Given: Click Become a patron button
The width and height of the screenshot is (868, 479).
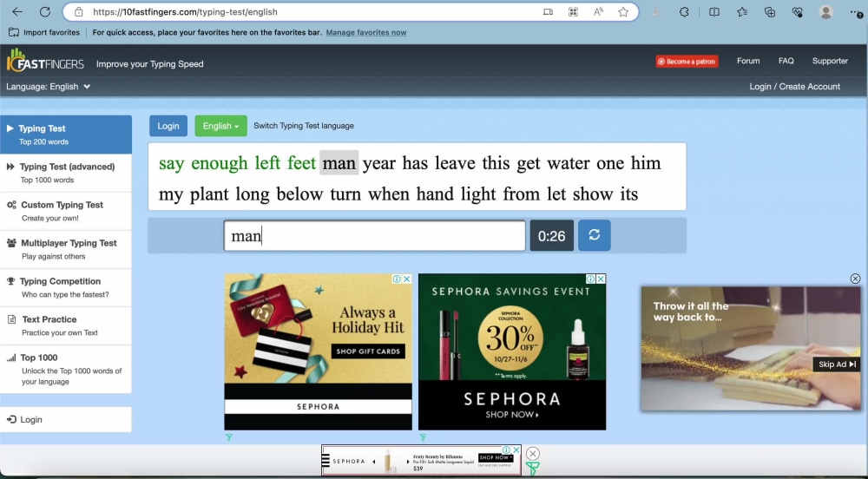Looking at the screenshot, I should click(x=687, y=62).
